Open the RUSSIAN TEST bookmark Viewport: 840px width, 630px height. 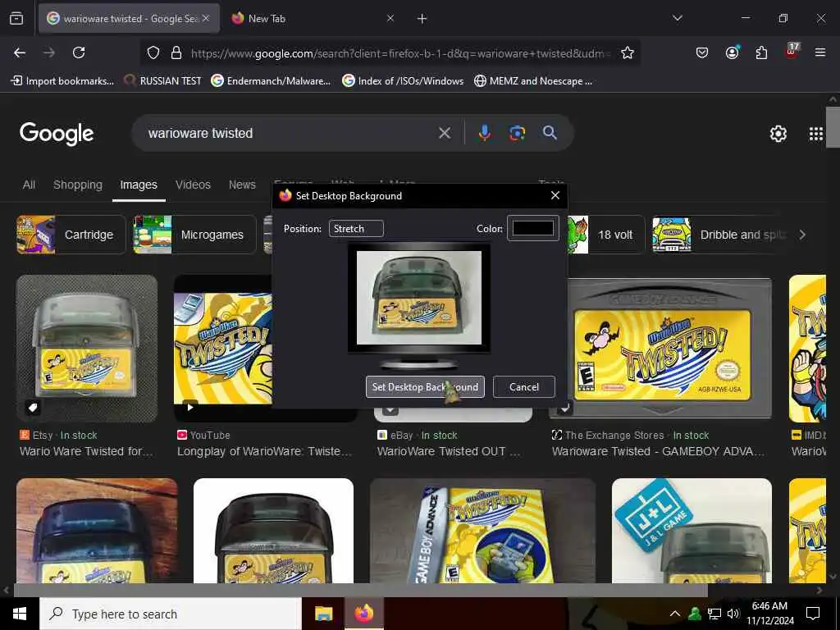coord(162,81)
